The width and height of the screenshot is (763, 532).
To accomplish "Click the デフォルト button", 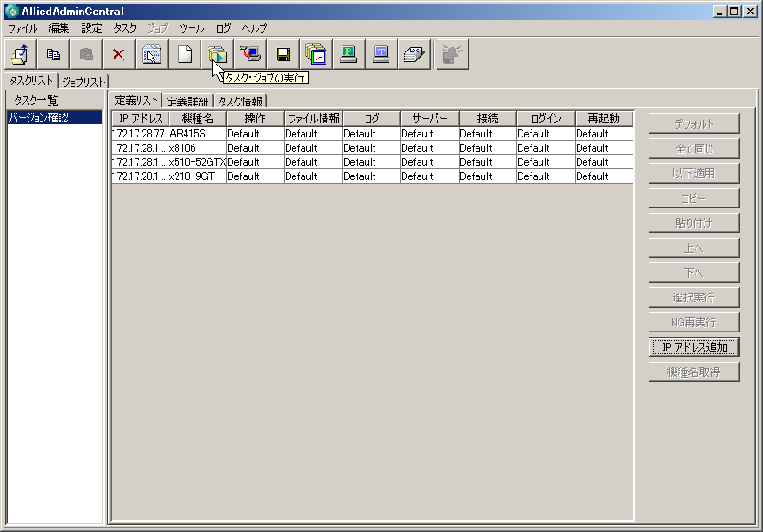I will click(694, 124).
